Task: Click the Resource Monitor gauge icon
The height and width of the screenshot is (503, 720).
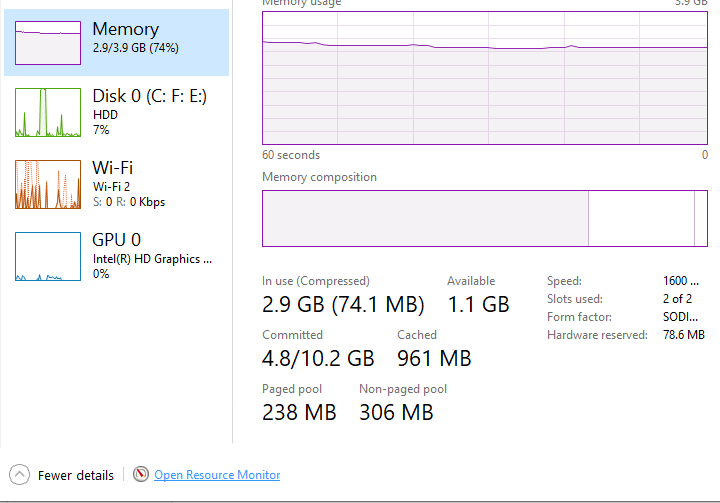Action: pyautogui.click(x=141, y=474)
